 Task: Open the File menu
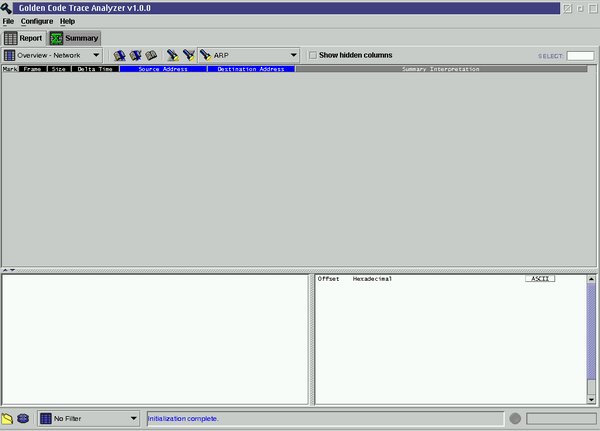coord(8,21)
